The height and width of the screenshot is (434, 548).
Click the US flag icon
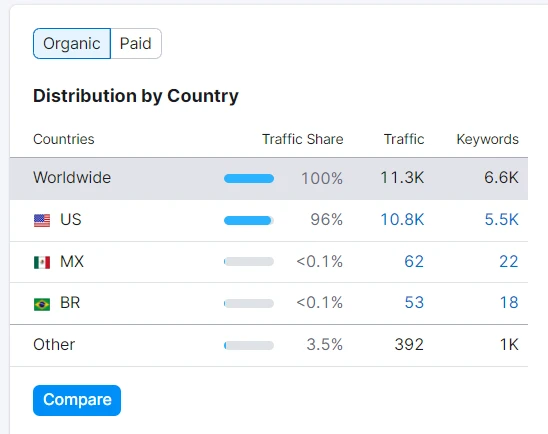point(42,220)
